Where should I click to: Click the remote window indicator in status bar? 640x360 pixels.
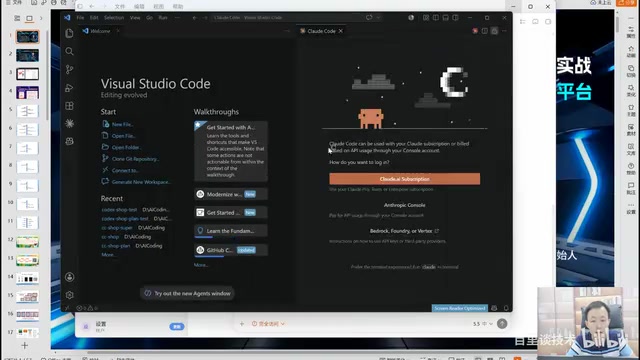[x=67, y=308]
